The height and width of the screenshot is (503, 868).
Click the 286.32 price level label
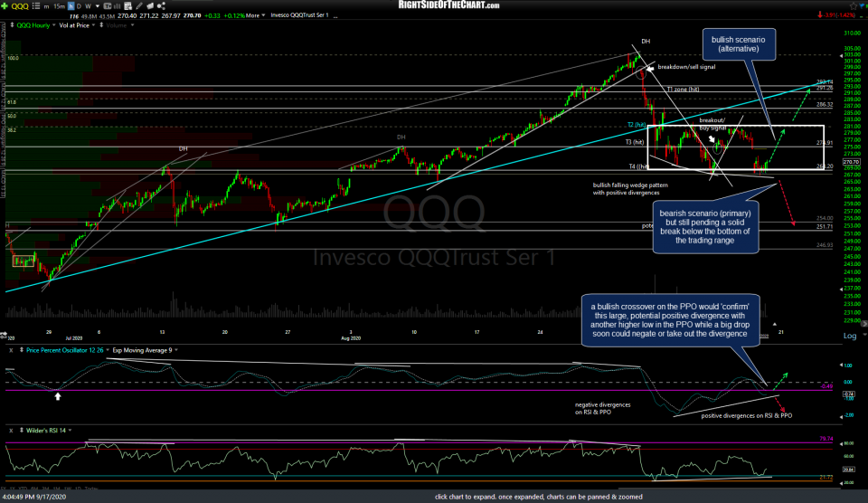coord(825,104)
